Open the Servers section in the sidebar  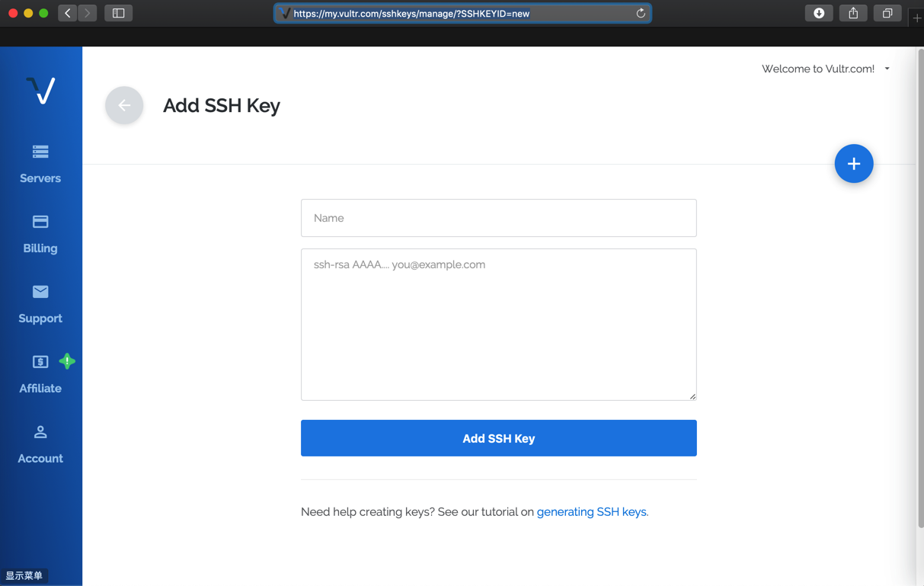[40, 163]
